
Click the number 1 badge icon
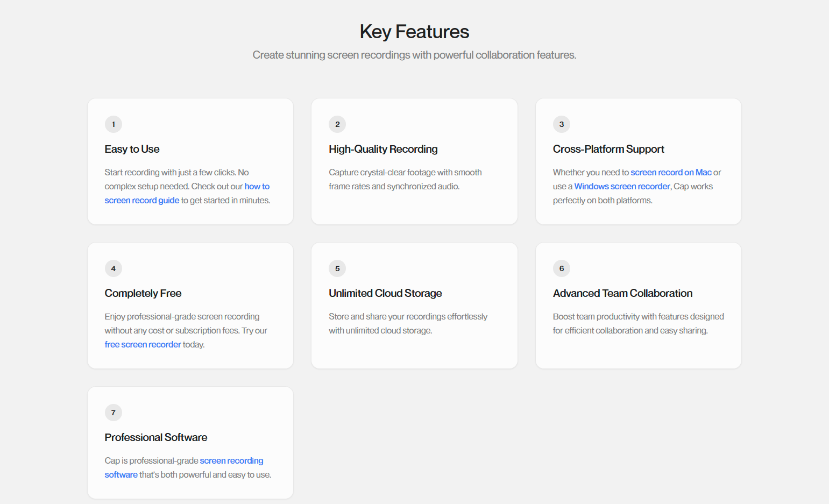point(114,124)
